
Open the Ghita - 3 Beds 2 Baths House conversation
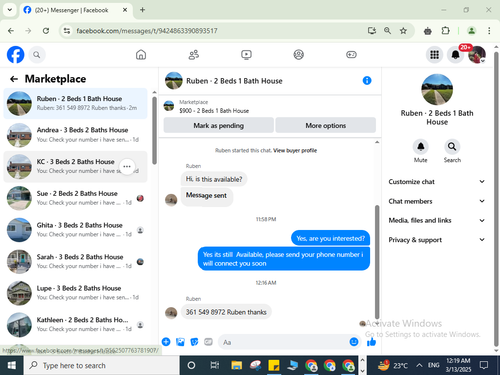tap(75, 230)
